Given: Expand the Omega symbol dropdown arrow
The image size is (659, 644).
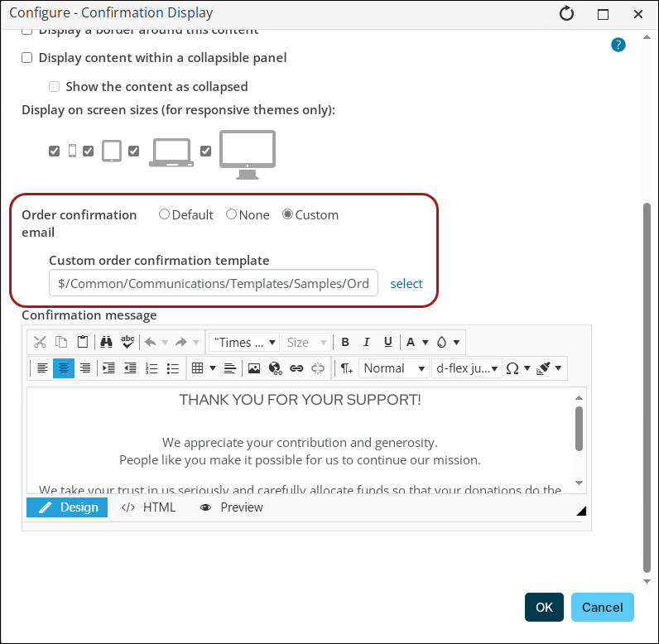Looking at the screenshot, I should [527, 368].
